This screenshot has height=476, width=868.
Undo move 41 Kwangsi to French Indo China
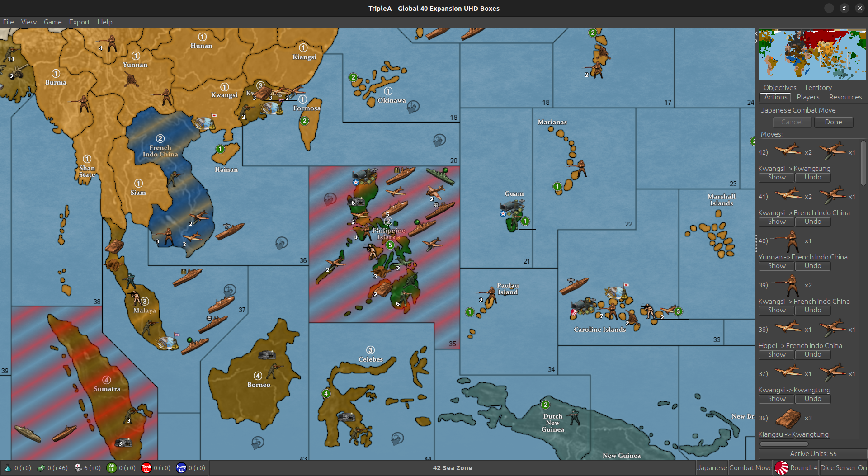pos(812,222)
